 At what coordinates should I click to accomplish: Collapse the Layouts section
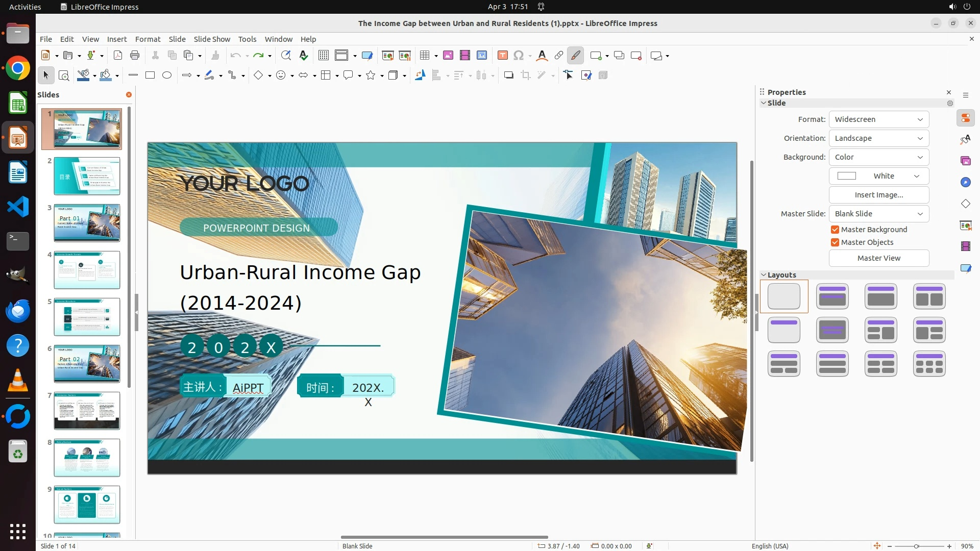point(764,275)
